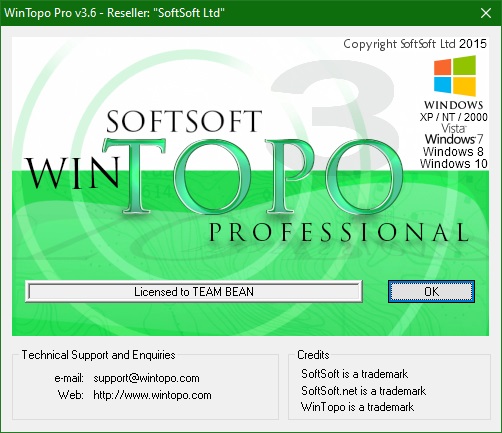Click the support@wintopo.com email address
The height and width of the screenshot is (433, 502).
[146, 378]
